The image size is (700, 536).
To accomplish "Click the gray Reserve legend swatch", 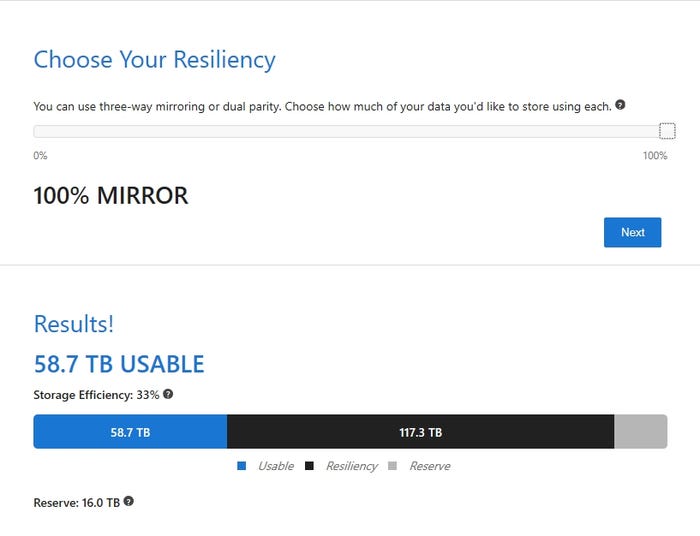I will point(392,466).
